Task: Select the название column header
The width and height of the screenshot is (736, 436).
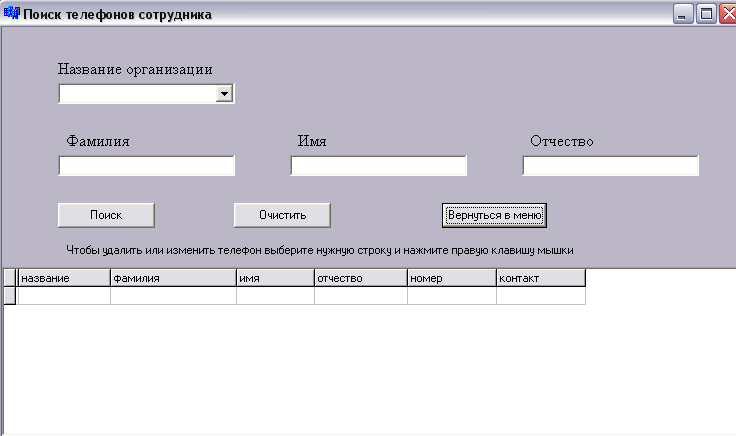Action: 64,278
